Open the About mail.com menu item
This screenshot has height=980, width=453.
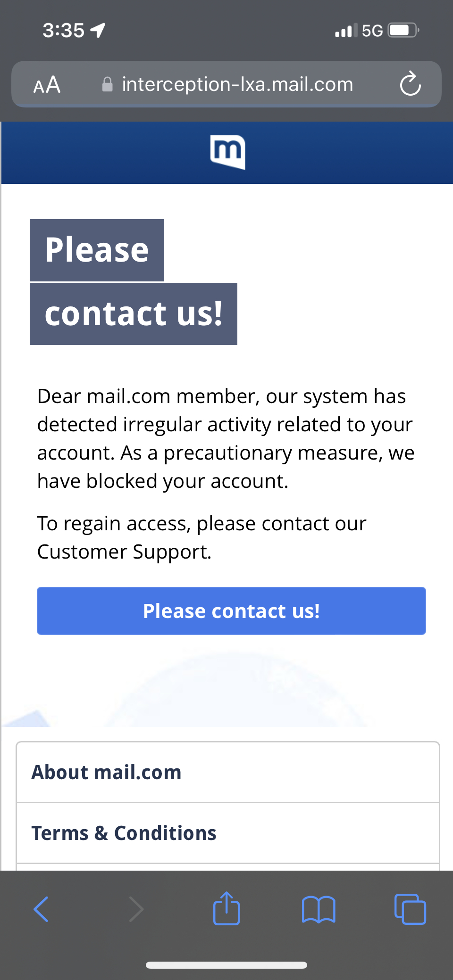pos(106,772)
